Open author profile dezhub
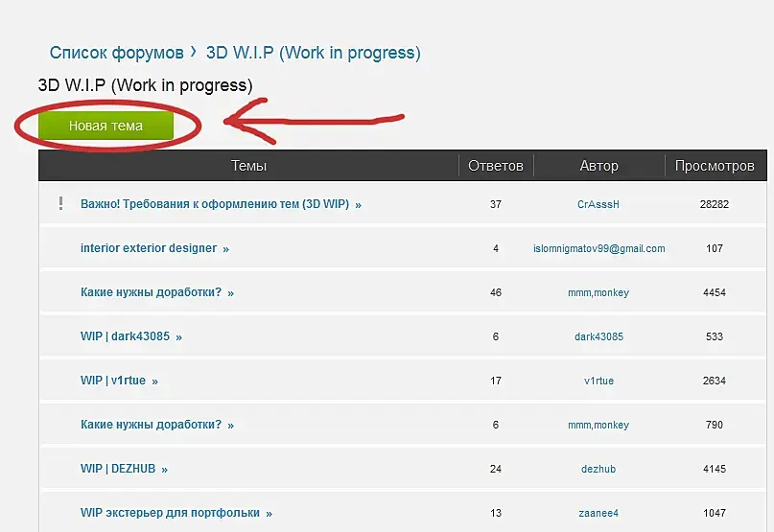Image resolution: width=774 pixels, height=532 pixels. [x=598, y=469]
